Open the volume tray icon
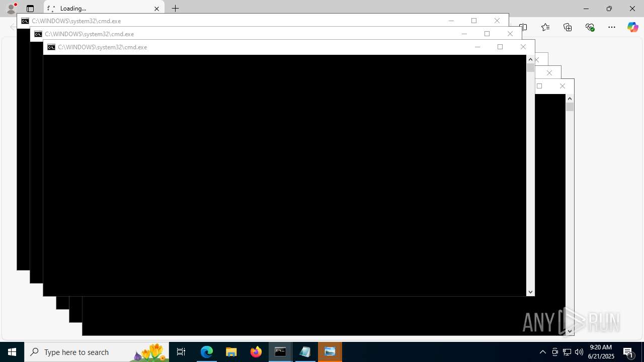This screenshot has height=362, width=644. tap(579, 352)
